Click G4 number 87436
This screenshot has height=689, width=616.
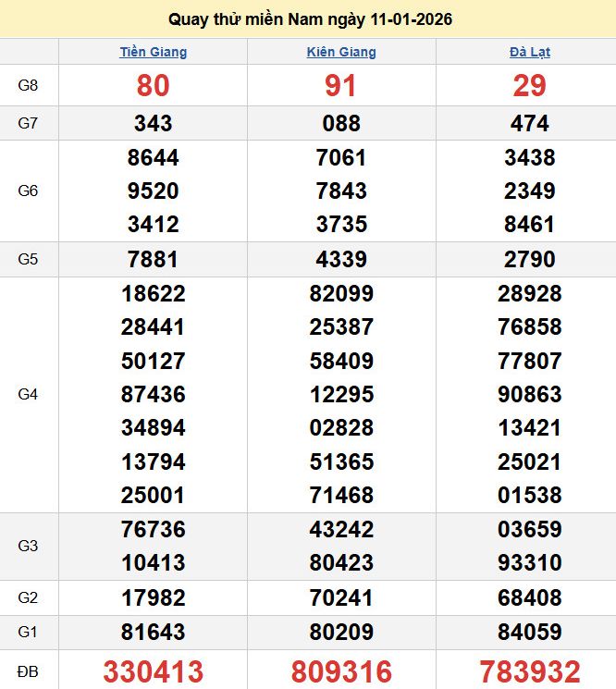[153, 395]
